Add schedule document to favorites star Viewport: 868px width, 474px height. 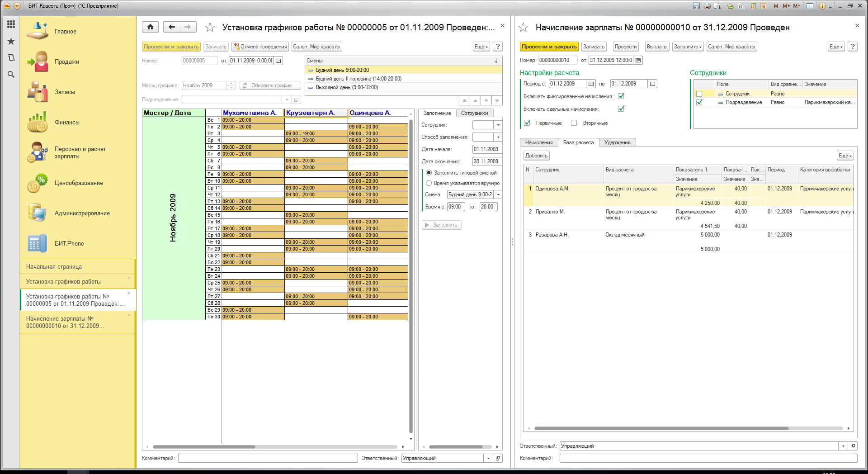[x=210, y=28]
